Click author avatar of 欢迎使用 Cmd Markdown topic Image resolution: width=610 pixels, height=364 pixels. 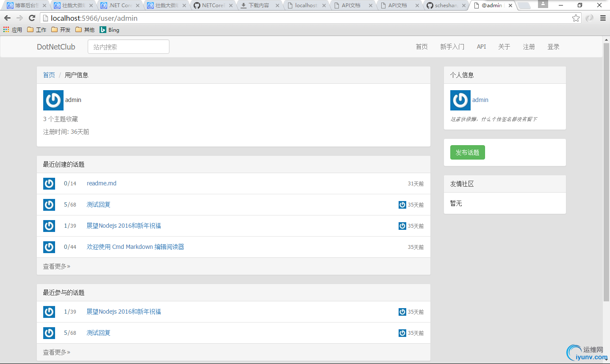click(x=49, y=247)
